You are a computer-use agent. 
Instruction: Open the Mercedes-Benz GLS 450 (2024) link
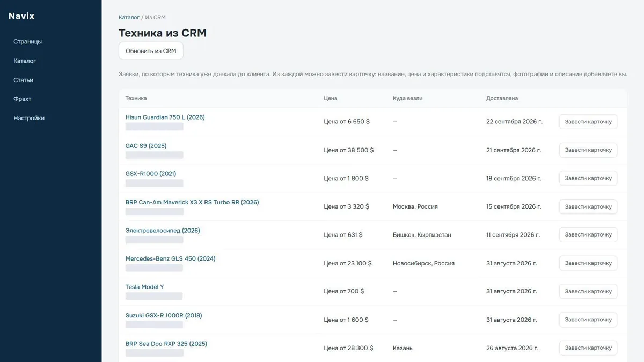pos(170,258)
